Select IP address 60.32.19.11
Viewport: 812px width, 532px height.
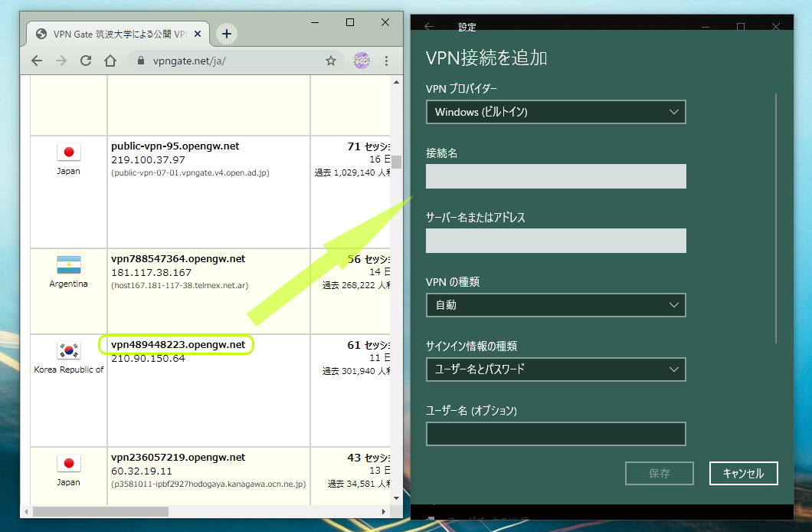point(142,471)
